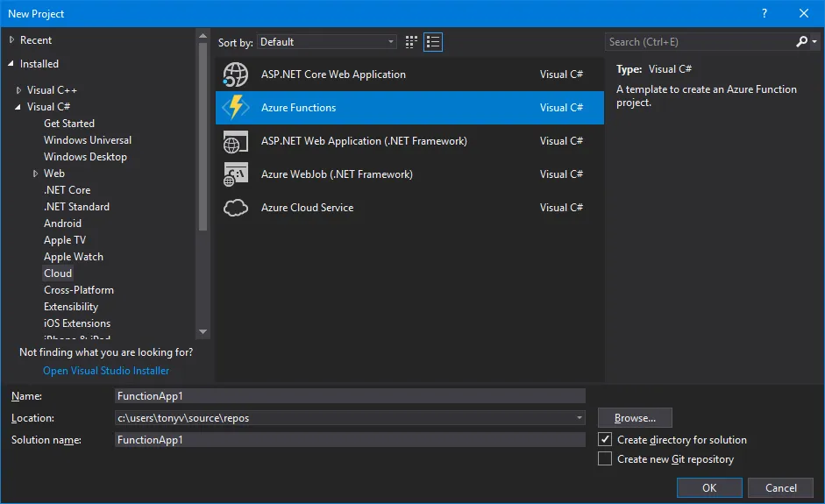Select the .NET Core category
The image size is (825, 504).
[68, 190]
